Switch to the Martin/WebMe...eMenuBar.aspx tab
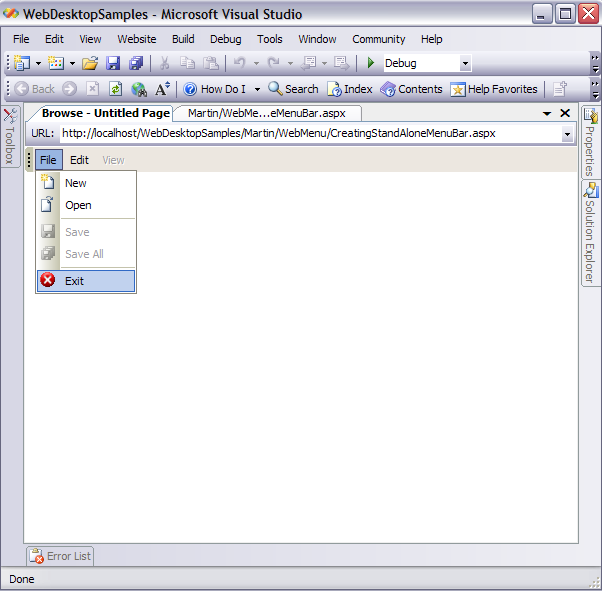Screen dimensions: 602x591 point(266,114)
